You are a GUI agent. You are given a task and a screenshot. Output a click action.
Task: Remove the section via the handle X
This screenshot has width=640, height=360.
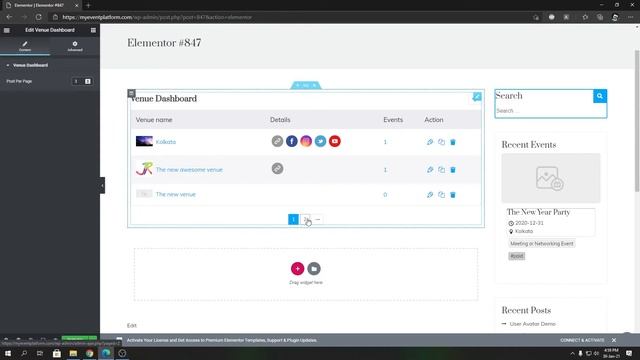(314, 85)
